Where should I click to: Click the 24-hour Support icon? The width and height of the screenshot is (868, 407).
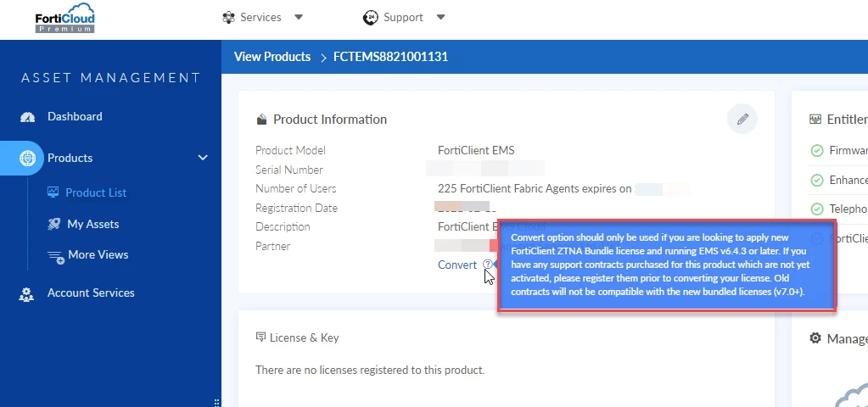(x=370, y=18)
